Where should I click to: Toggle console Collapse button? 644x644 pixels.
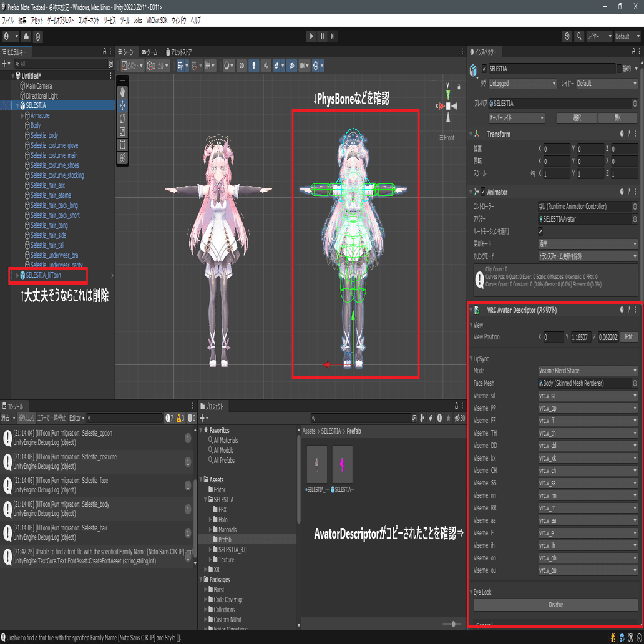26,418
